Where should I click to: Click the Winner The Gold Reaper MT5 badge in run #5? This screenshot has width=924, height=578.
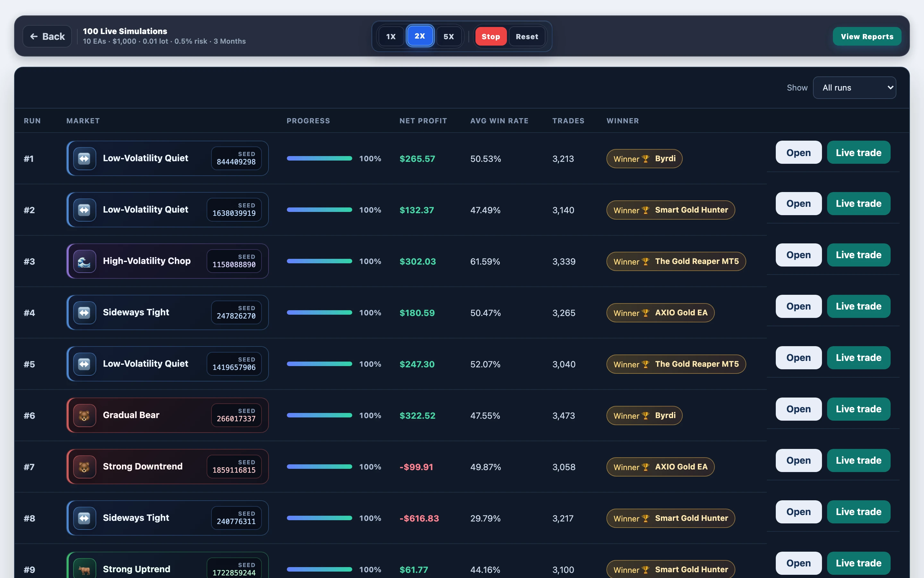[x=676, y=364]
